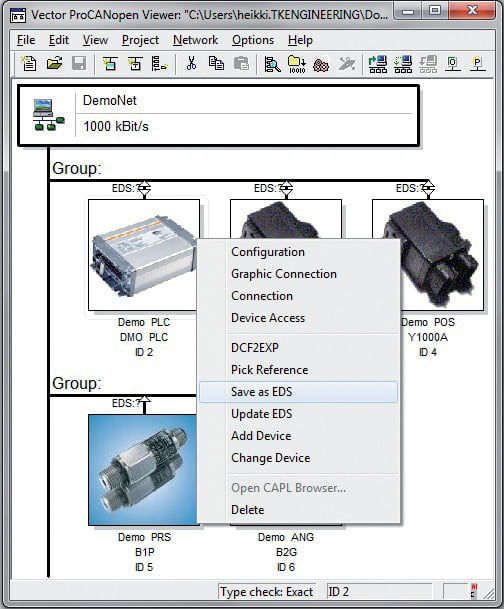
Task: Click the greyed Open CAPL Browser entry
Action: 298,488
